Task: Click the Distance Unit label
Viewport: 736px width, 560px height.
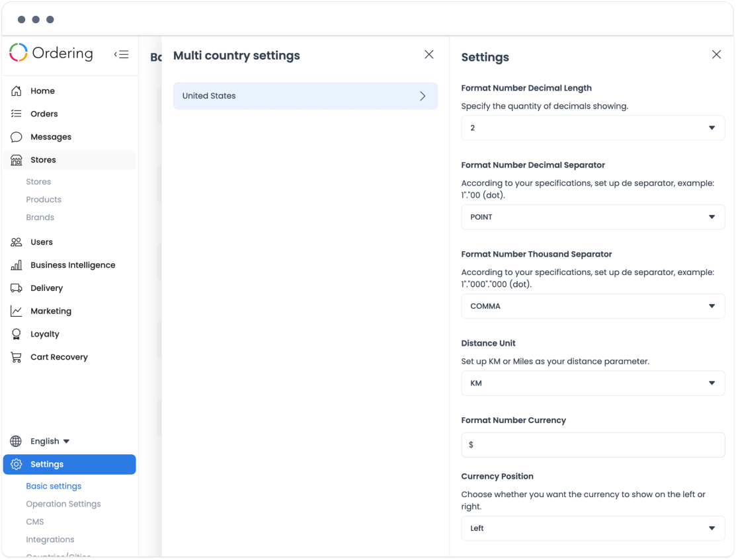Action: pyautogui.click(x=488, y=343)
